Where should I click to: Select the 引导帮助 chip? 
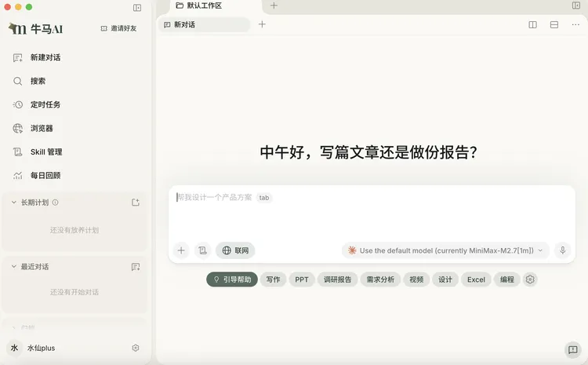[232, 279]
